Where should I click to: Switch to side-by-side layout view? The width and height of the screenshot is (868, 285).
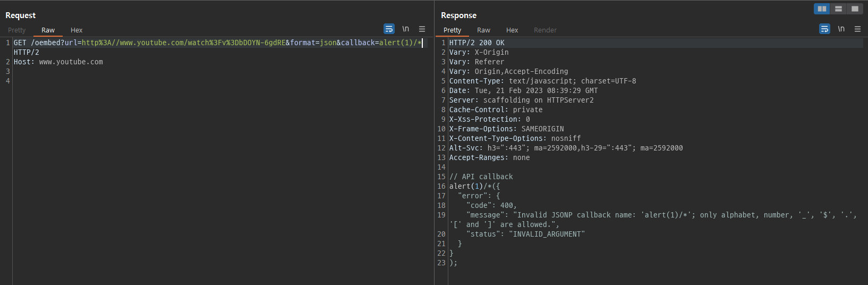[x=822, y=9]
